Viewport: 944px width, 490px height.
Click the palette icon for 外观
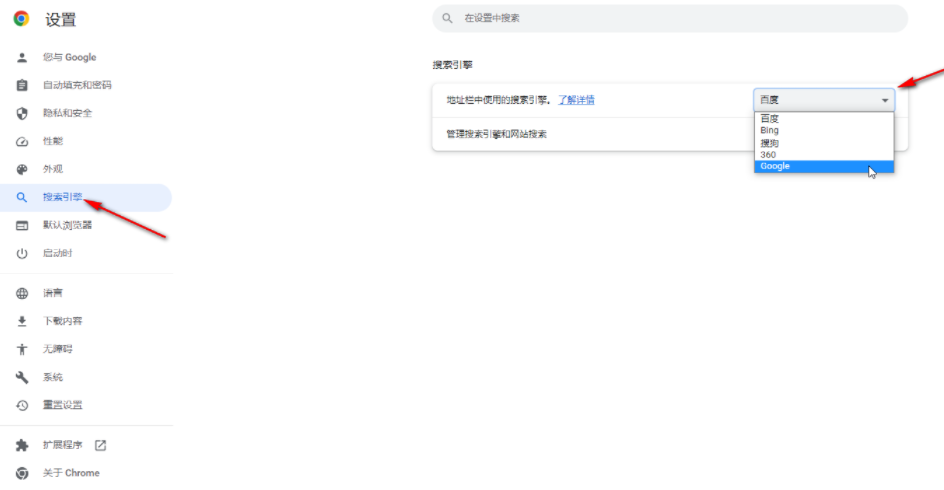click(22, 169)
